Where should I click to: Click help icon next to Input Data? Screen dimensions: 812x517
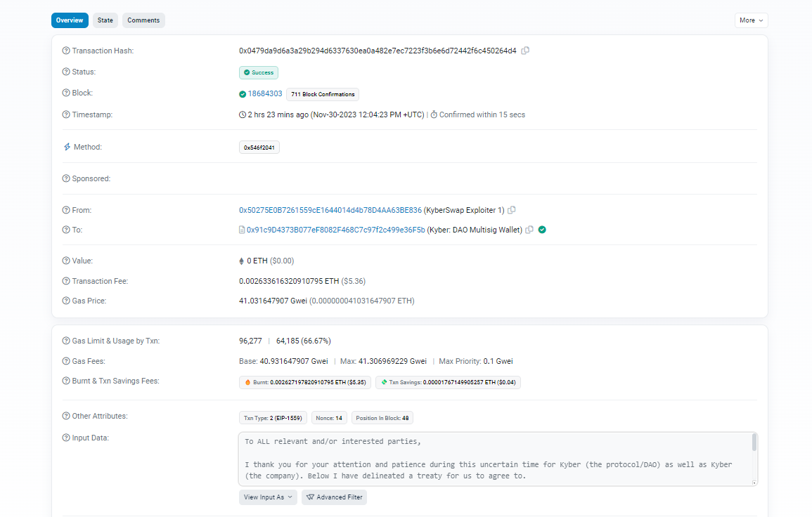[66, 438]
